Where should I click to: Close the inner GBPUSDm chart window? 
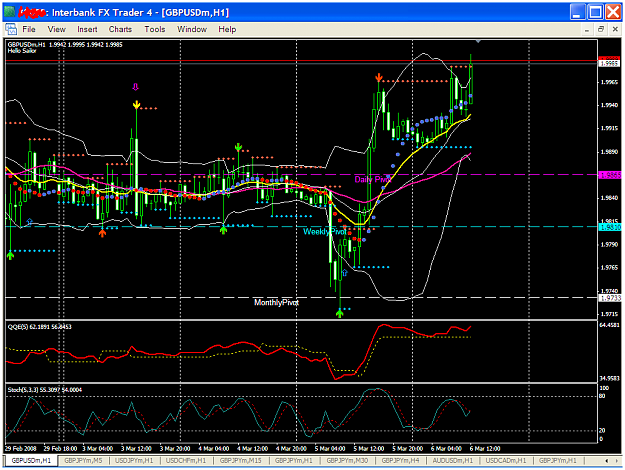click(615, 29)
